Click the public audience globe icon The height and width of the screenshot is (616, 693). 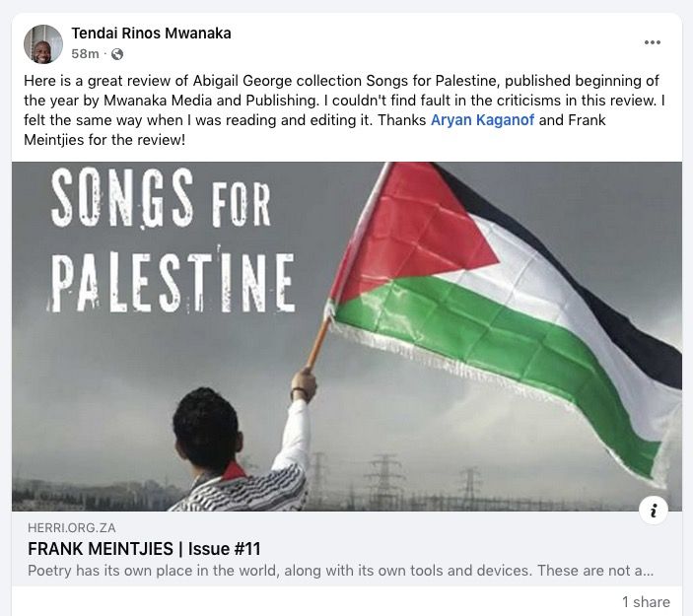117,53
